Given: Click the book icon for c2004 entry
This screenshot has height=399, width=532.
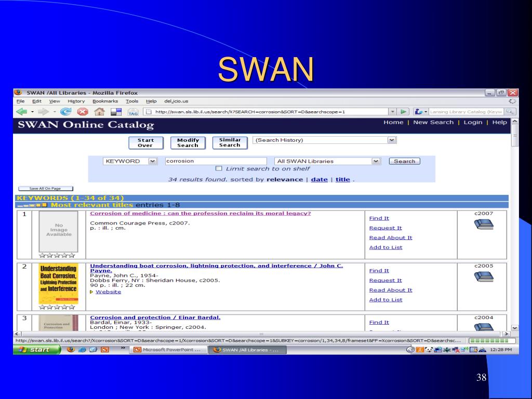Looking at the screenshot, I should [484, 327].
